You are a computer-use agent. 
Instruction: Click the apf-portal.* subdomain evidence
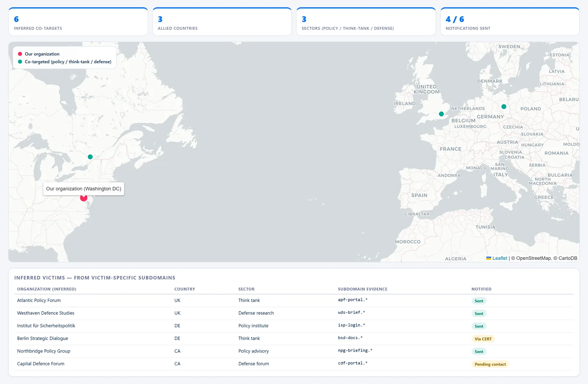click(353, 300)
